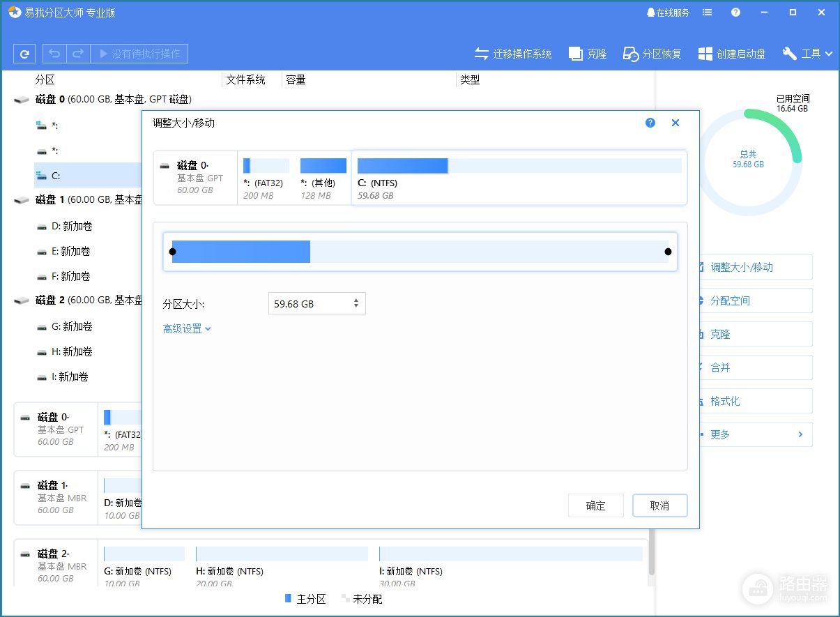Click the refresh icon in toolbar
The height and width of the screenshot is (617, 840).
pyautogui.click(x=24, y=54)
